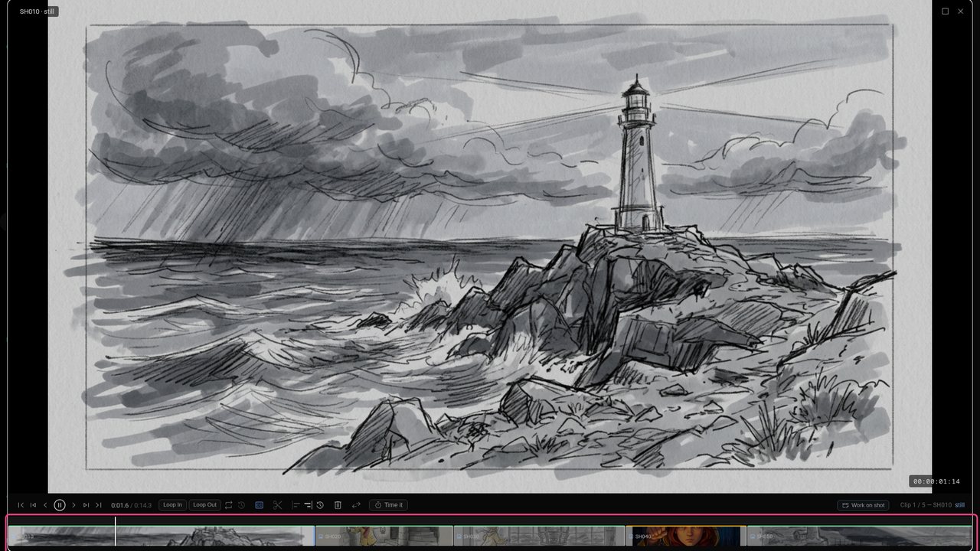The width and height of the screenshot is (980, 551).
Task: Go to the next clip
Action: coord(86,505)
